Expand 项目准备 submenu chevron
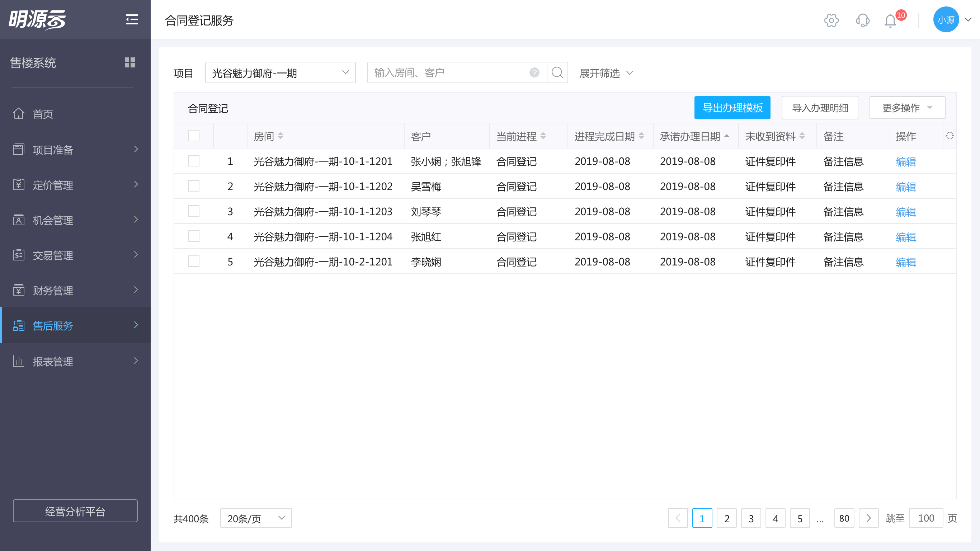Image resolution: width=980 pixels, height=551 pixels. (136, 149)
